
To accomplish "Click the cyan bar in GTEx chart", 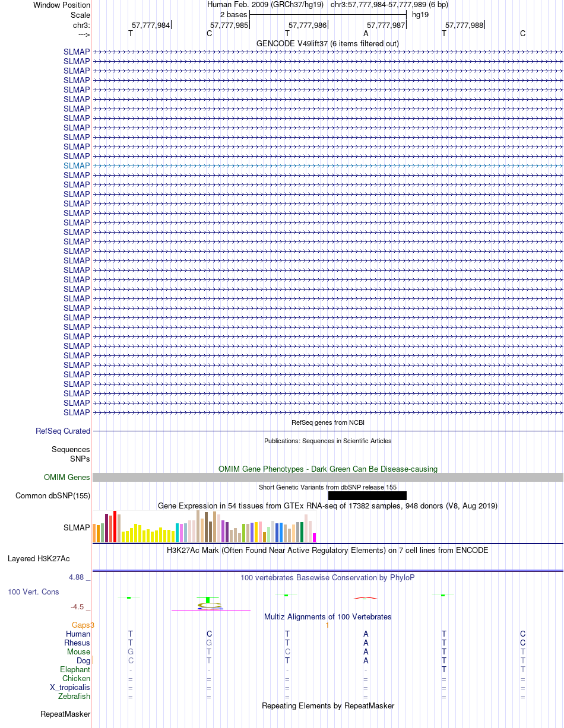I will point(178,533).
